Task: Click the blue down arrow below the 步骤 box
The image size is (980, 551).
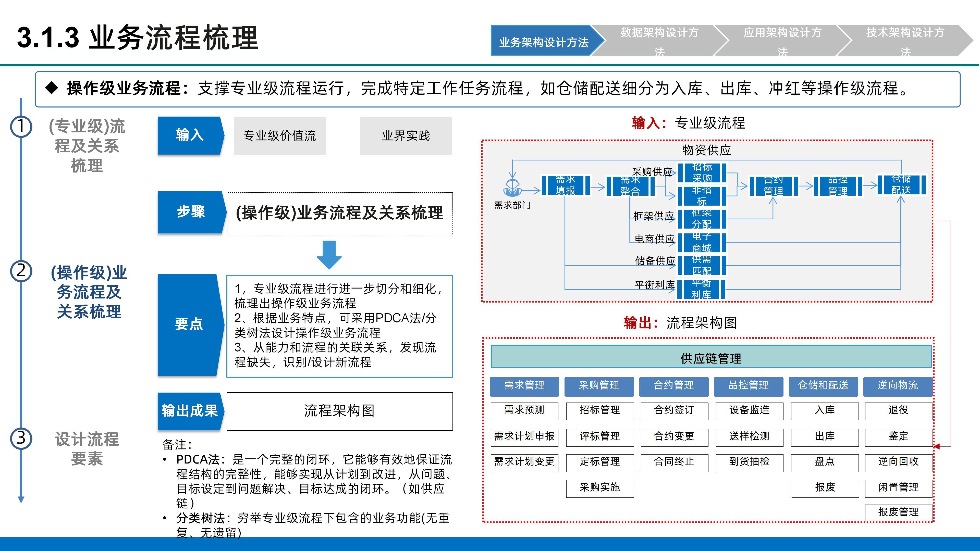Action: (329, 255)
